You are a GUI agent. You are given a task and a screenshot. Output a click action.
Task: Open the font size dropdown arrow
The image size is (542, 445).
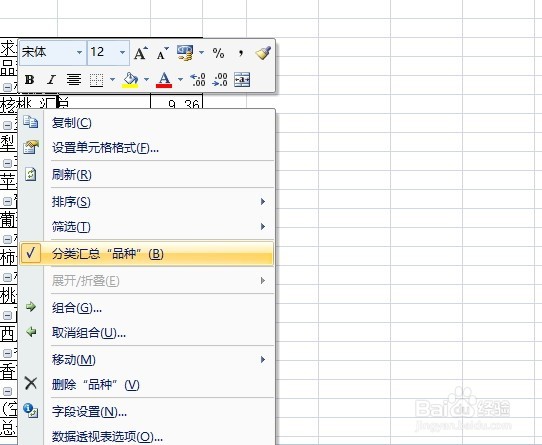coord(122,53)
